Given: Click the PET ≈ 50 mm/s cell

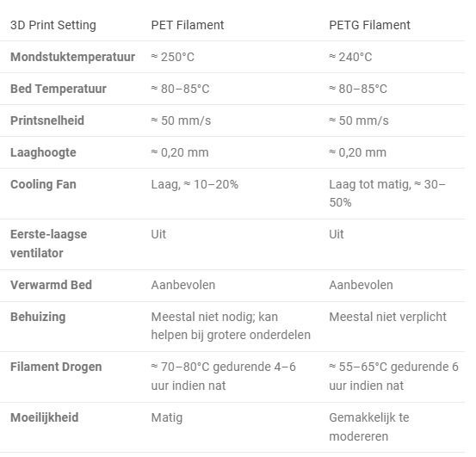Looking at the screenshot, I should click(181, 120).
